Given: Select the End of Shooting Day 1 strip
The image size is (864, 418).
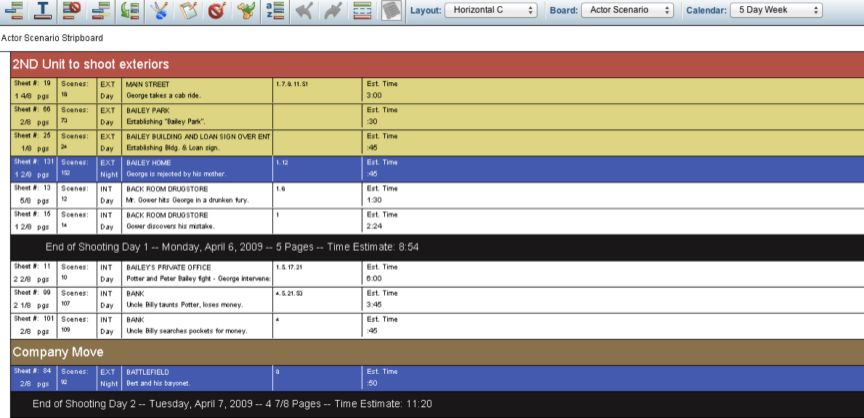Looking at the screenshot, I should (x=437, y=247).
